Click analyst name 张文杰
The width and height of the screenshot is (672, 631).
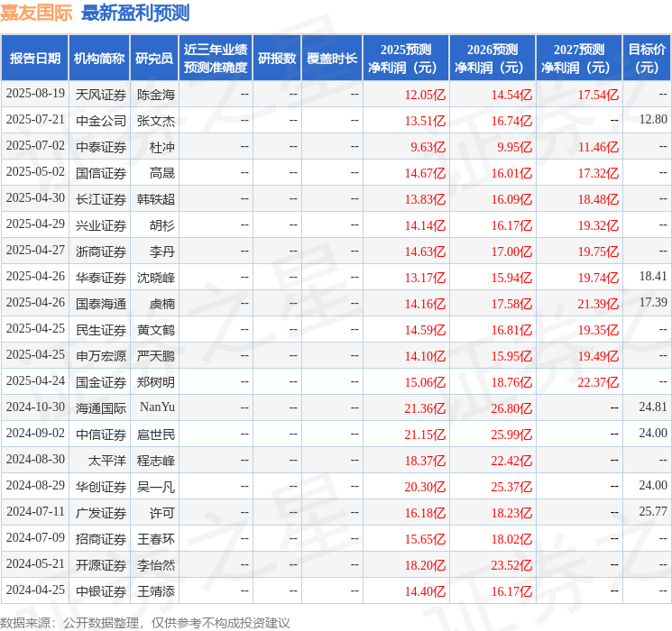point(156,121)
